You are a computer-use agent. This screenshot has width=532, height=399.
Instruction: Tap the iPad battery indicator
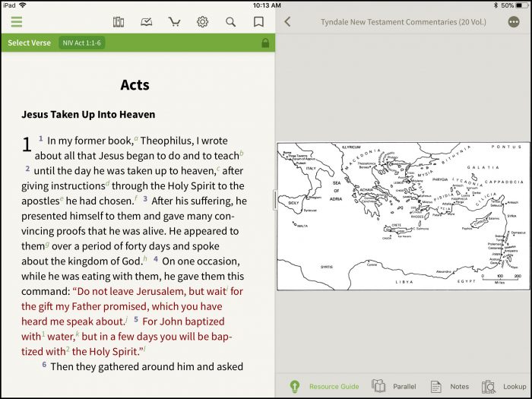coord(522,5)
